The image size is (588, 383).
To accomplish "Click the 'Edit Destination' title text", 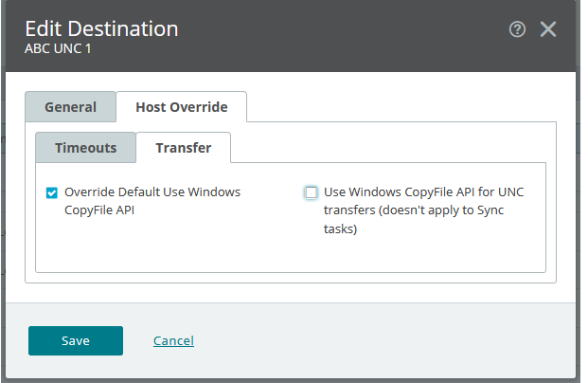I will [x=101, y=28].
